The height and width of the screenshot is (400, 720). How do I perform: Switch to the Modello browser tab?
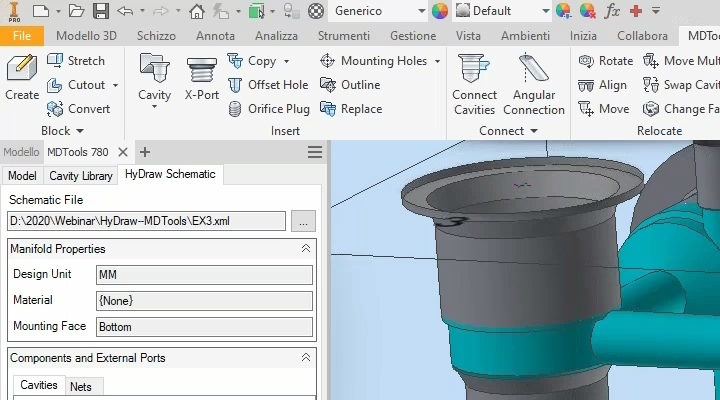[21, 152]
